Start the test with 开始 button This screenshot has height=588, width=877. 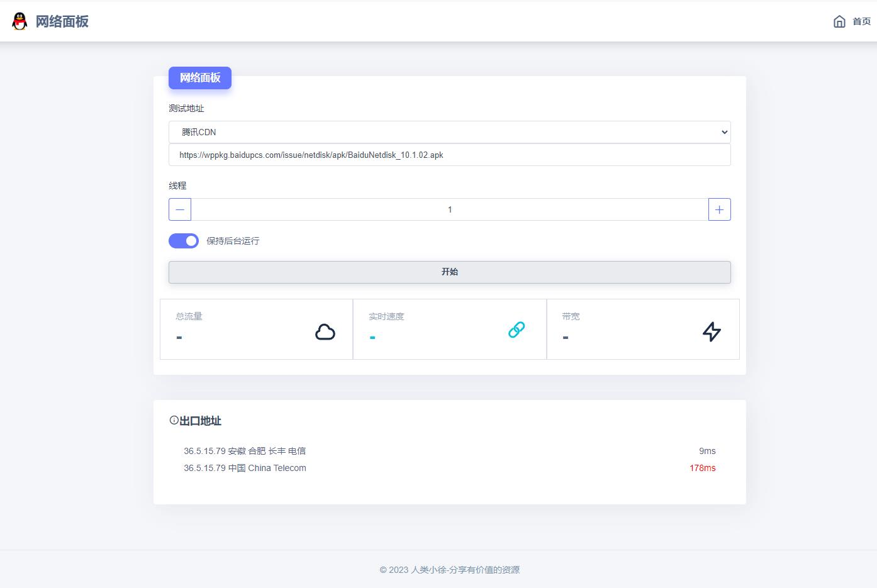[x=450, y=272]
